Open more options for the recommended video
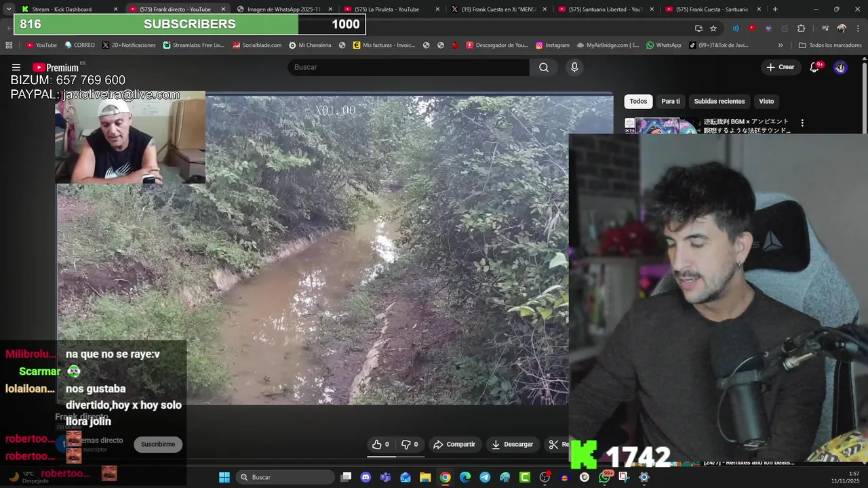 tap(802, 123)
